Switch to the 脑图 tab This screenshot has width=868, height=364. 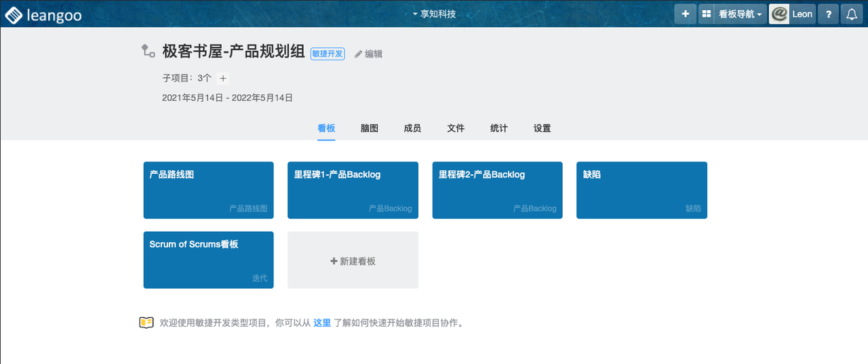tap(370, 128)
